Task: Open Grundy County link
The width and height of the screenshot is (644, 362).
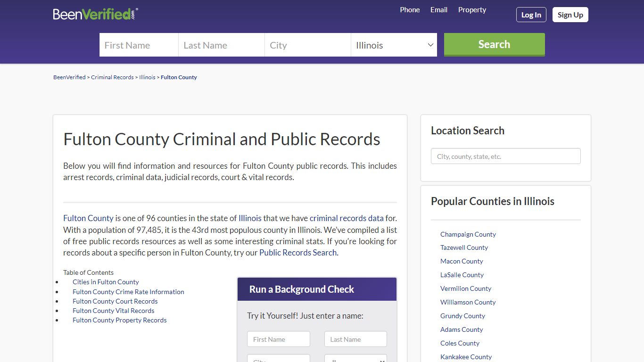Action: 462,316
